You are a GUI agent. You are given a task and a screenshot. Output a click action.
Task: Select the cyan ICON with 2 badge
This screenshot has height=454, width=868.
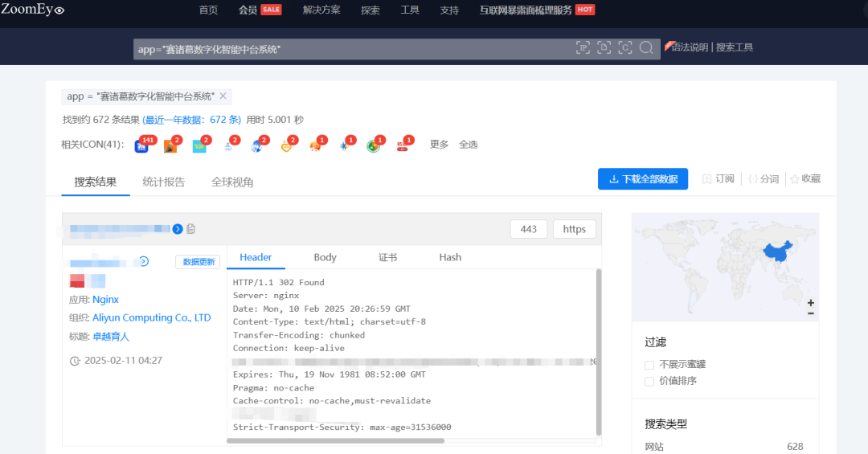click(199, 146)
